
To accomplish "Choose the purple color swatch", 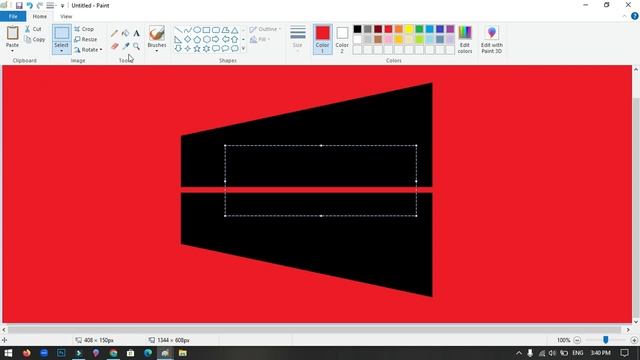I will point(450,29).
